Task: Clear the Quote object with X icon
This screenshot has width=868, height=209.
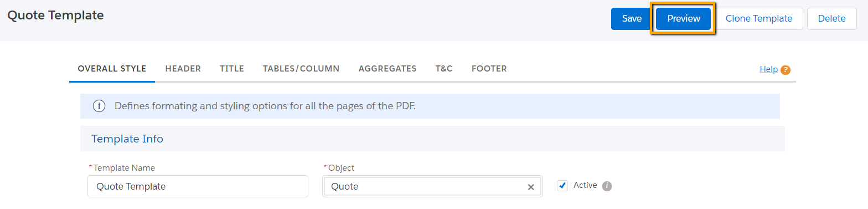Action: (x=531, y=187)
